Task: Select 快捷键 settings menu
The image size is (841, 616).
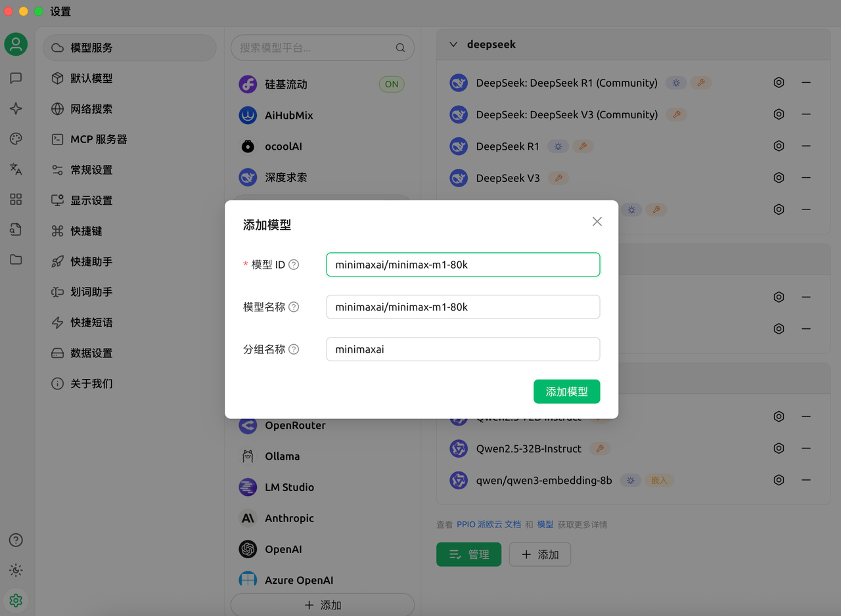Action: click(x=129, y=231)
